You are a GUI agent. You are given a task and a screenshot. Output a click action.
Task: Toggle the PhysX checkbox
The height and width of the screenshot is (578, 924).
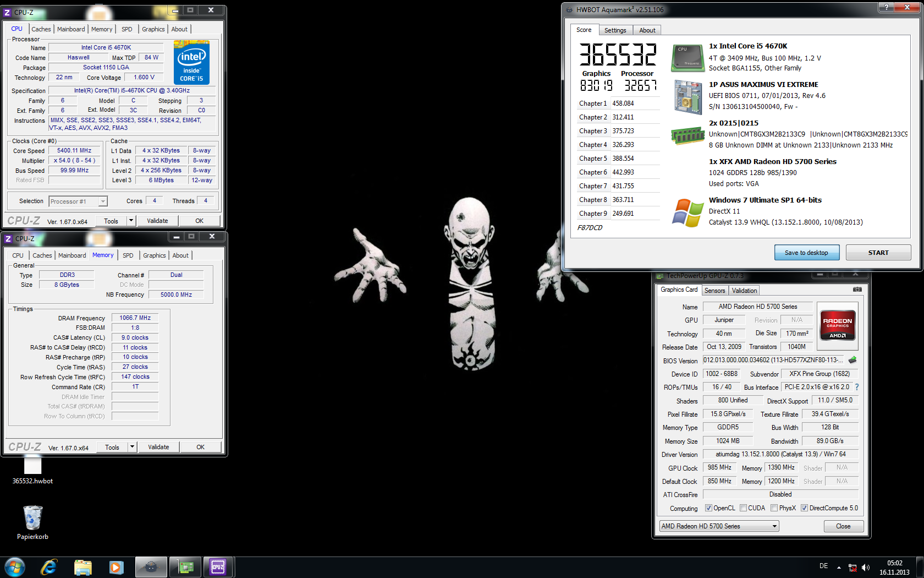pyautogui.click(x=774, y=508)
